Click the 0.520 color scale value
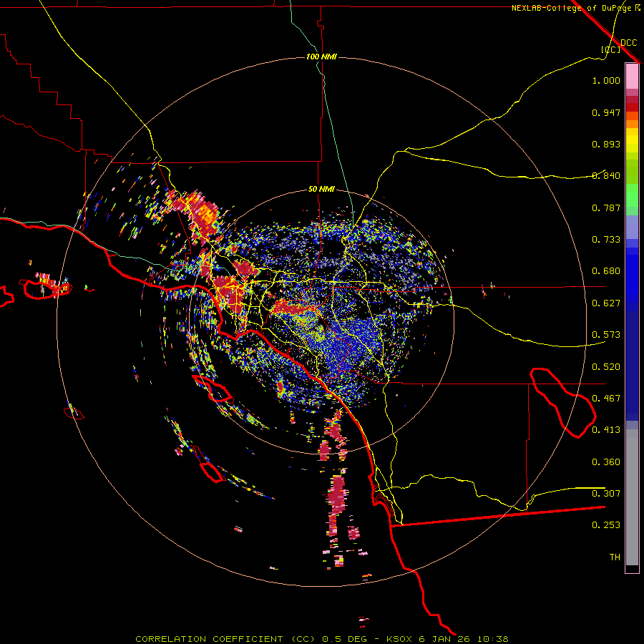644x644 pixels. 606,367
